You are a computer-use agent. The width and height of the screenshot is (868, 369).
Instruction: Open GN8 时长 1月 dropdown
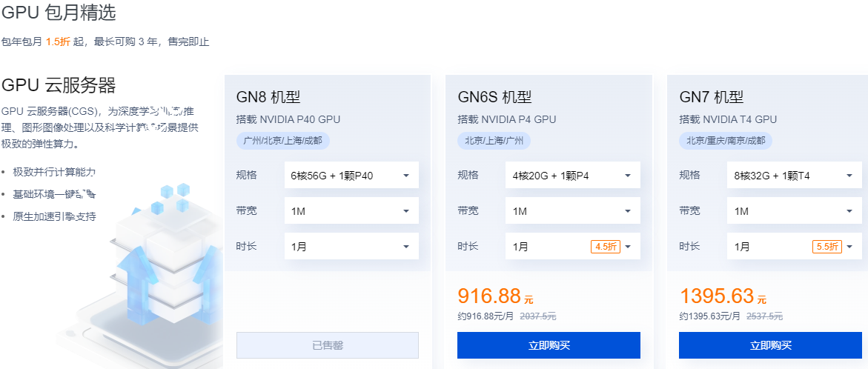click(x=351, y=247)
